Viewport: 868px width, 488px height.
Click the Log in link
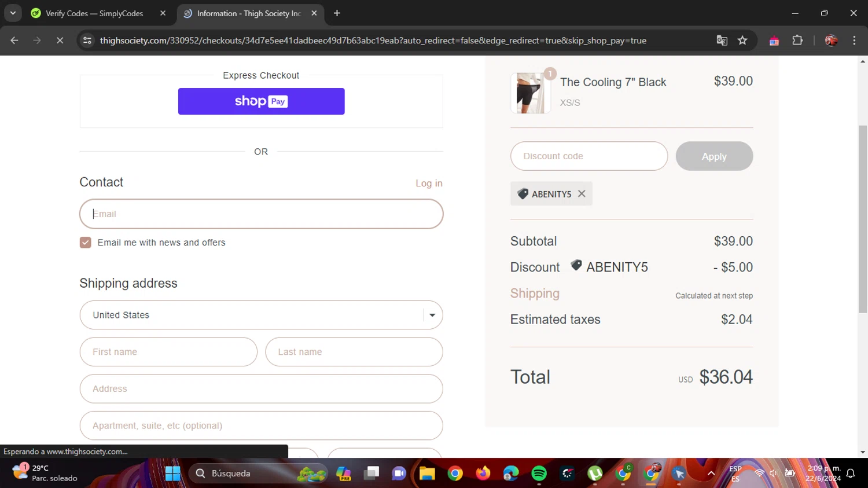pos(429,183)
